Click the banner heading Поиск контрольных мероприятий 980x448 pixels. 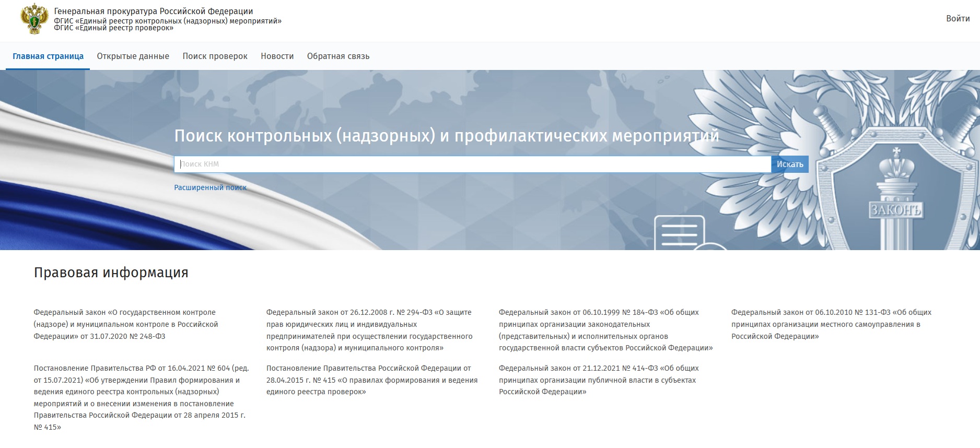[x=447, y=136]
